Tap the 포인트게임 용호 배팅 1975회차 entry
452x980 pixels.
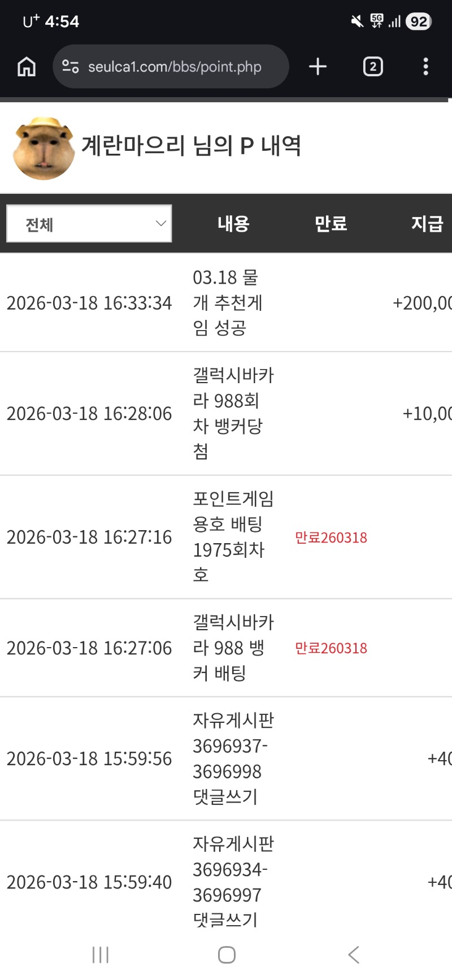[233, 536]
